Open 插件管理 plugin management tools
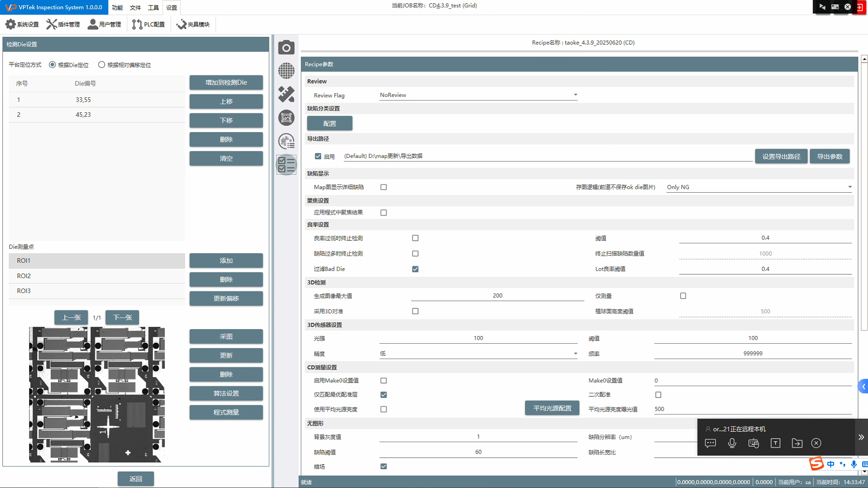This screenshot has width=868, height=488. (63, 24)
